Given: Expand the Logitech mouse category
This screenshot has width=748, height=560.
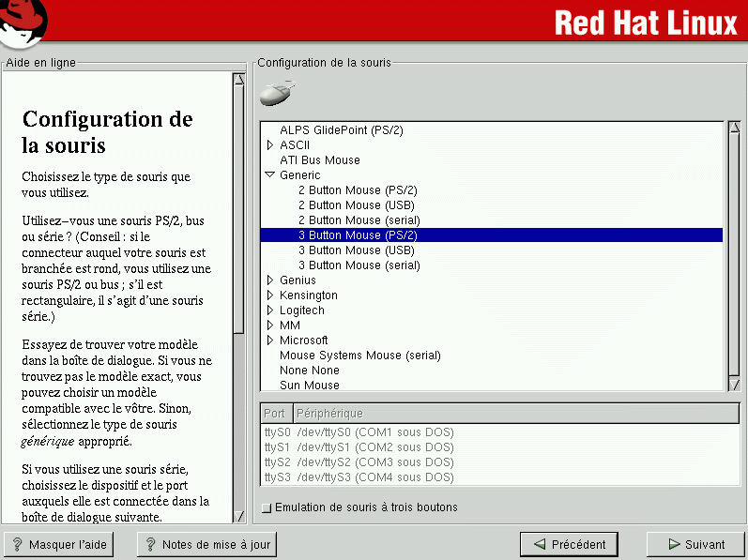Looking at the screenshot, I should [x=270, y=310].
